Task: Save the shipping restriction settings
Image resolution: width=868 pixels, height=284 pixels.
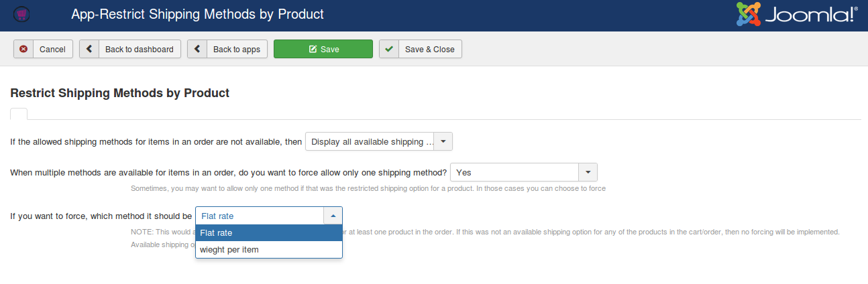Action: click(323, 49)
